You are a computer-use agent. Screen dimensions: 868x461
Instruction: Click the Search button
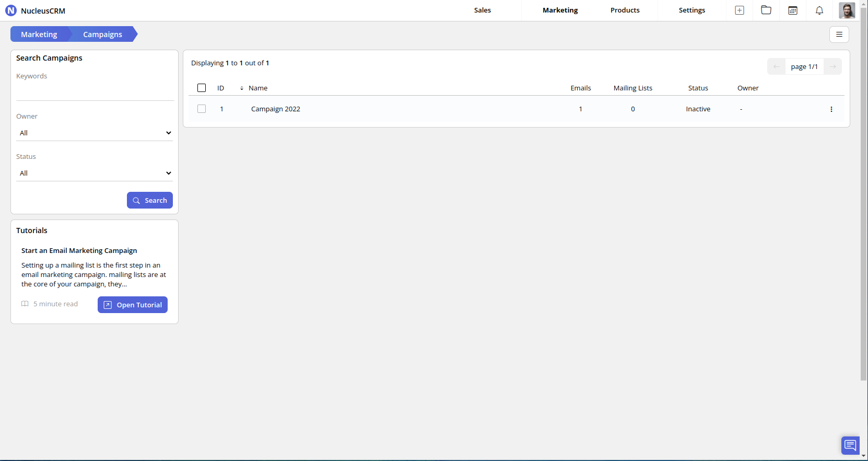tap(150, 200)
